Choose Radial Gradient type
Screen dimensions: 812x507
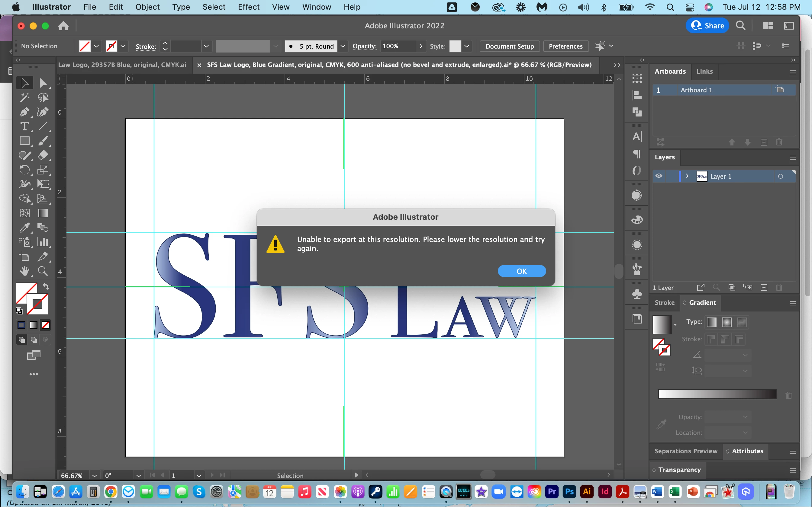click(x=727, y=322)
